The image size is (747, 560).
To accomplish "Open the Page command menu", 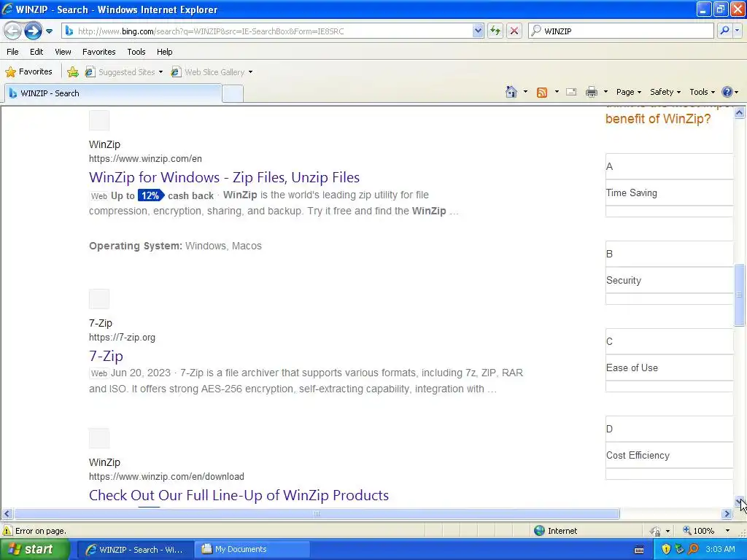I will point(628,92).
